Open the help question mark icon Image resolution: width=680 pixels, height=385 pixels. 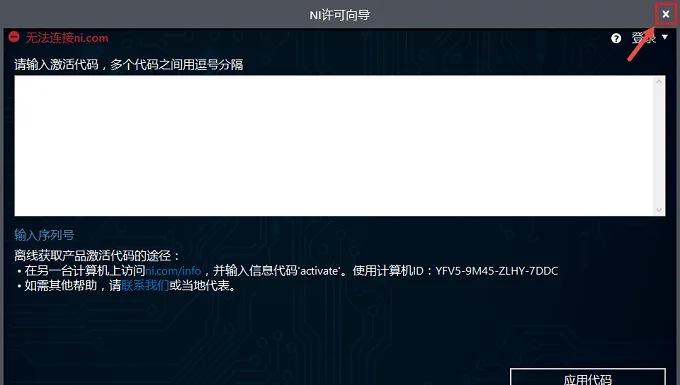pos(616,38)
